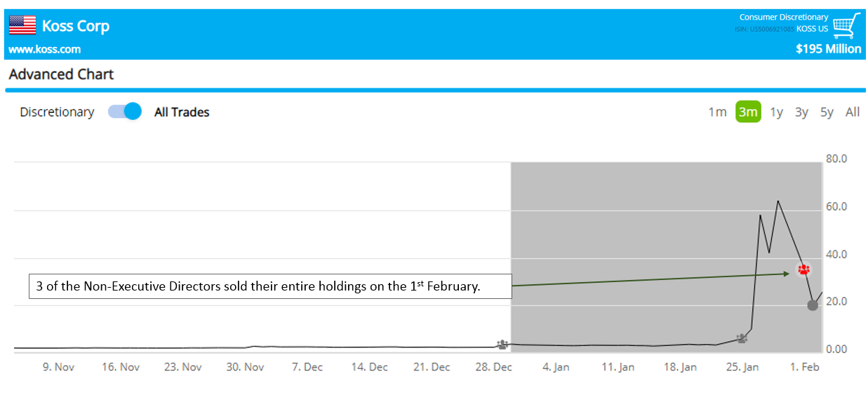Choose the All Trades label beside the switch
The image size is (868, 393).
(182, 112)
